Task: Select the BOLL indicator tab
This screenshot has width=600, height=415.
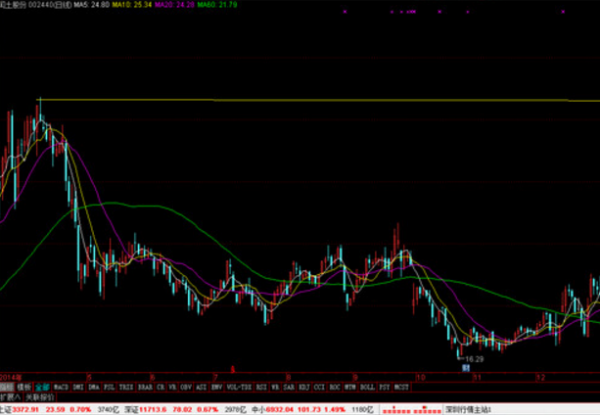Action: coord(367,387)
